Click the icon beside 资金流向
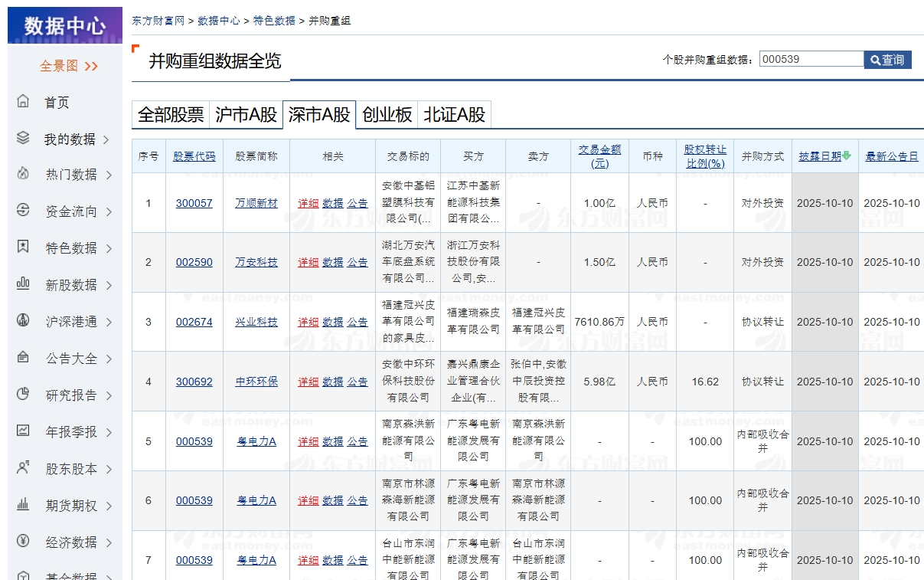924x580 pixels. point(23,211)
